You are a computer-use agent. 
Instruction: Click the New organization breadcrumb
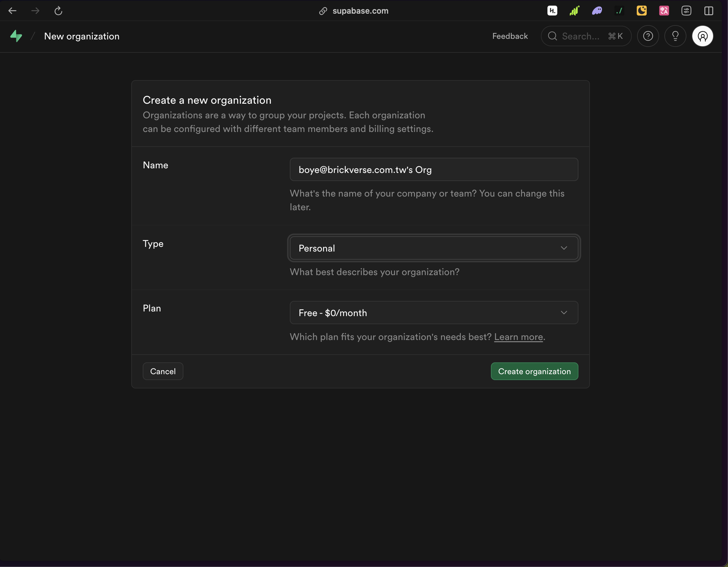pos(82,36)
